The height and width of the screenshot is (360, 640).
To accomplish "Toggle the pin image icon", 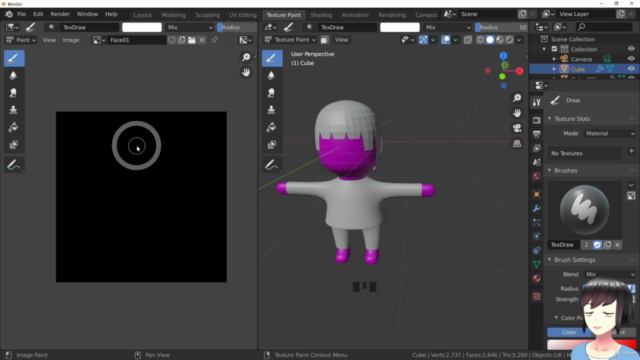I will [x=214, y=40].
